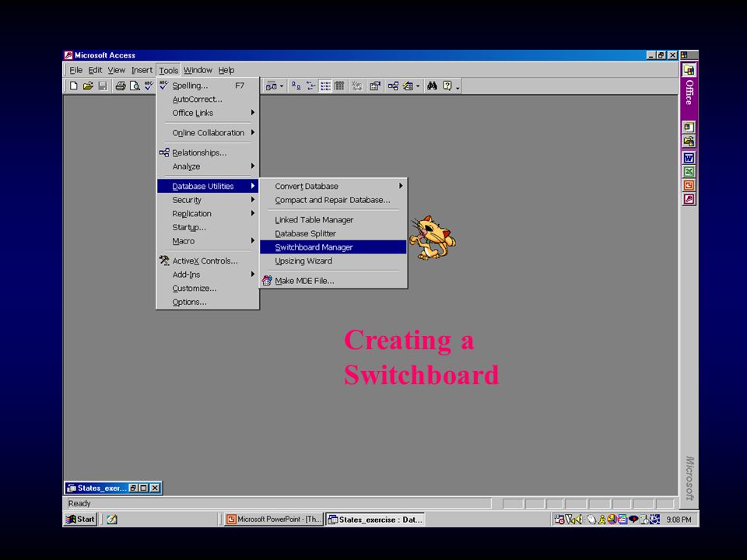Switch to Microsoft PowerPoint taskbar button

tap(274, 520)
